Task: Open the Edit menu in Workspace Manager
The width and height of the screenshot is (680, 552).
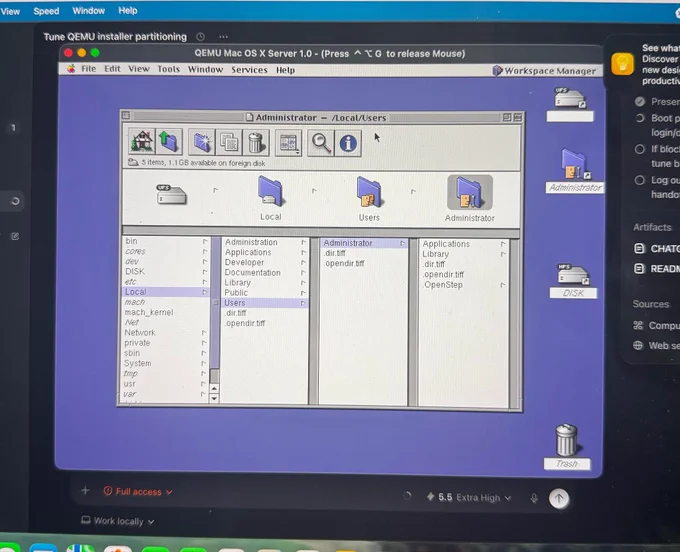Action: 112,69
